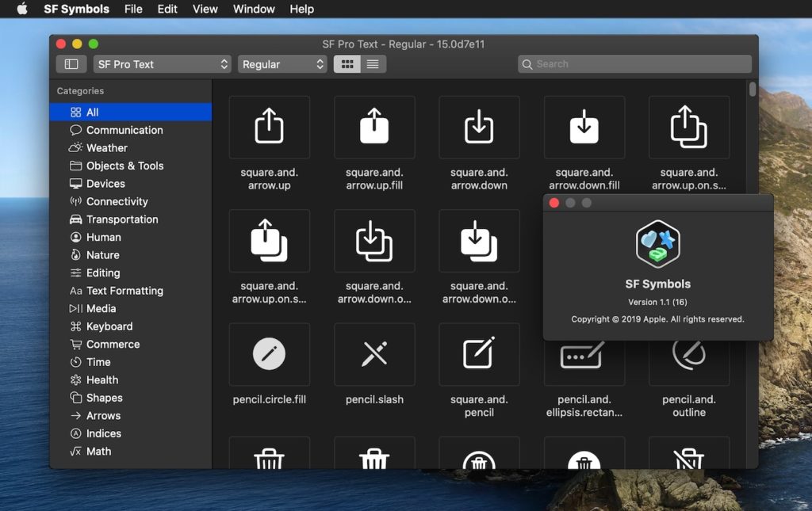
Task: Click the Health heart icon in sidebar
Action: tap(75, 379)
